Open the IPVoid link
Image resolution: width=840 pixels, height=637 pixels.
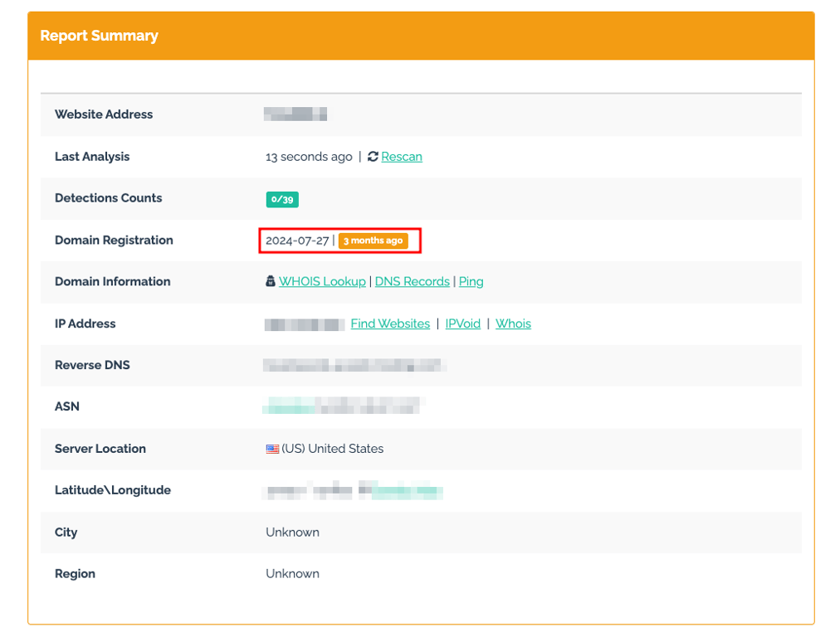pyautogui.click(x=462, y=323)
